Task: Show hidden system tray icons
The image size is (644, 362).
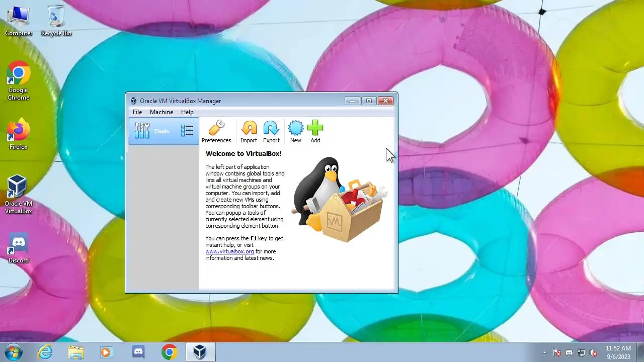Action: 544,353
